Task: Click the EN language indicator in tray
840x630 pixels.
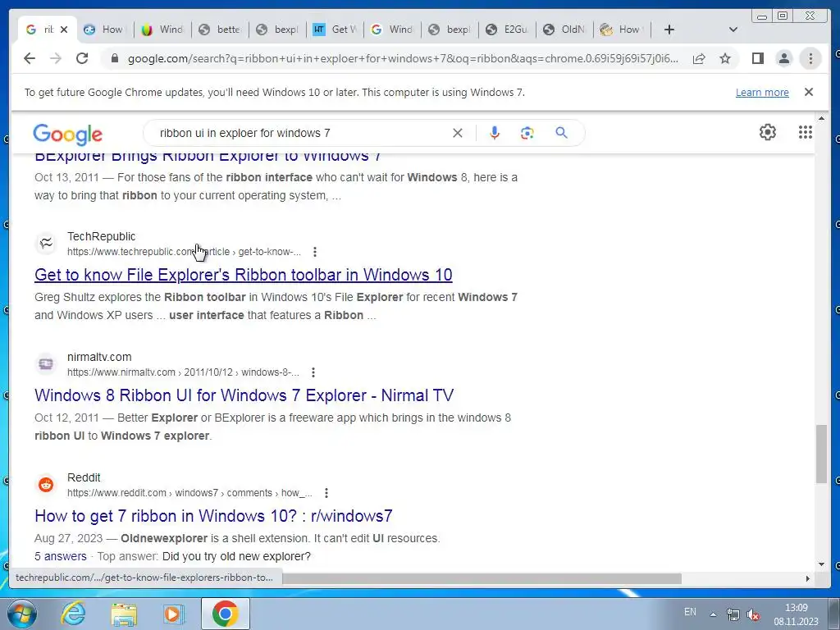Action: pyautogui.click(x=690, y=612)
